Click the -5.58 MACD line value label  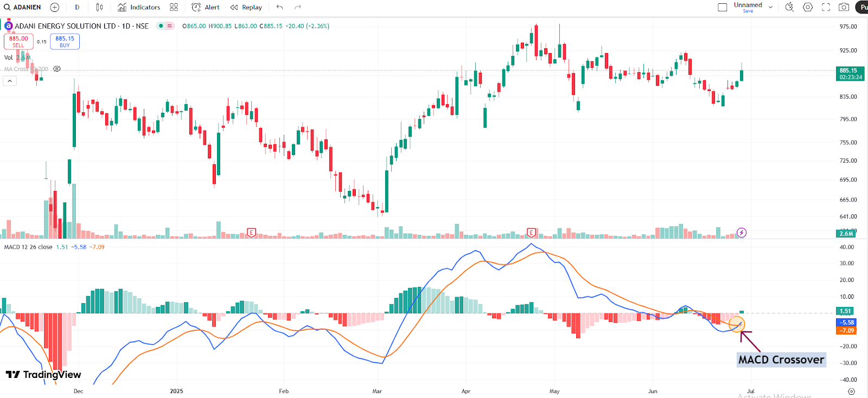[847, 322]
